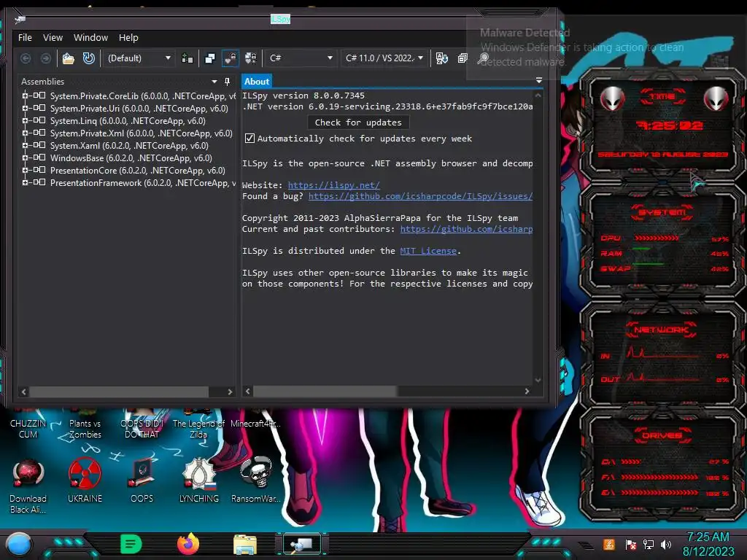Open the LYNCHING desktop shortcut
Viewport: 747px width, 560px height.
coord(199,481)
